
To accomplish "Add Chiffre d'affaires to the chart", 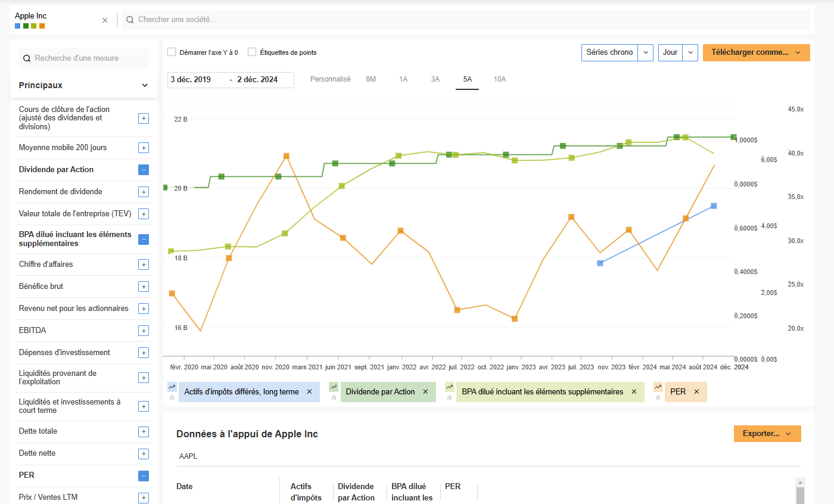I will point(144,265).
